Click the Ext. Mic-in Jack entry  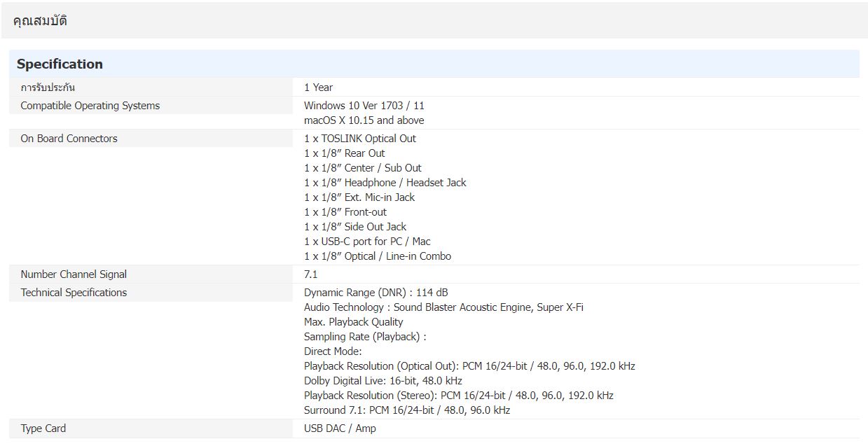click(x=359, y=197)
